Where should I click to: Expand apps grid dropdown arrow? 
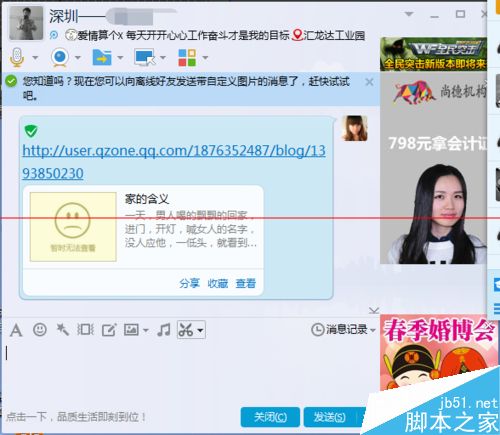[x=205, y=58]
